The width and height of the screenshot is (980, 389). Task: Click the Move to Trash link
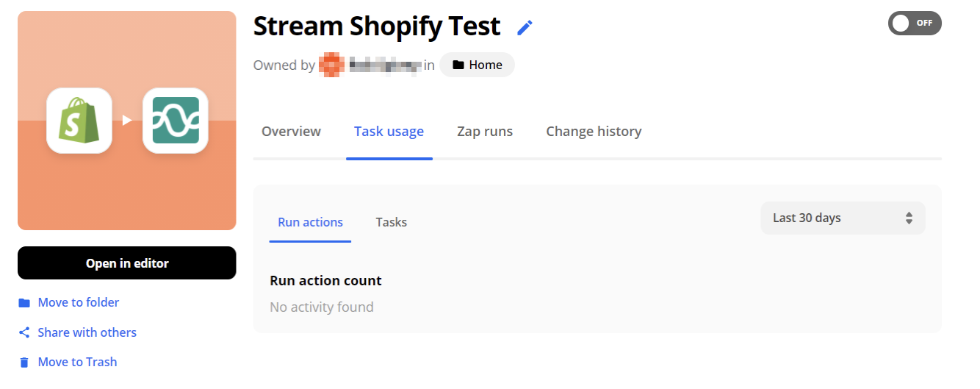[x=77, y=362]
